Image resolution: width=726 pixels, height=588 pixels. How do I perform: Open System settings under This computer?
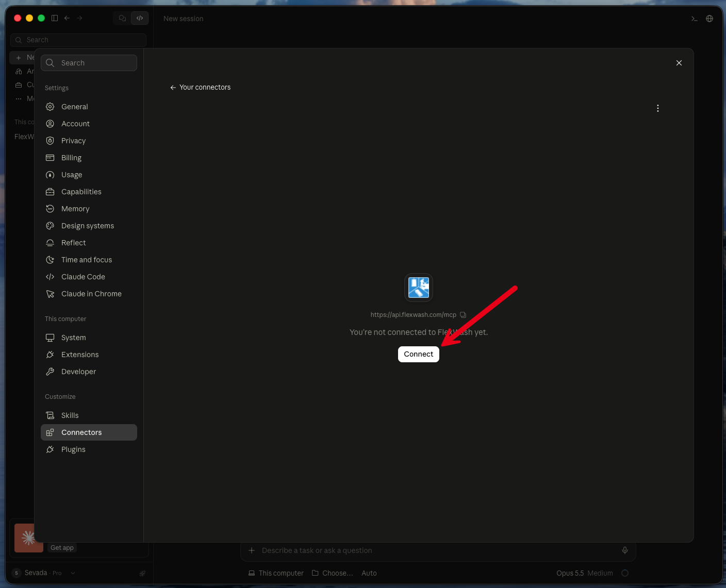[x=89, y=338]
